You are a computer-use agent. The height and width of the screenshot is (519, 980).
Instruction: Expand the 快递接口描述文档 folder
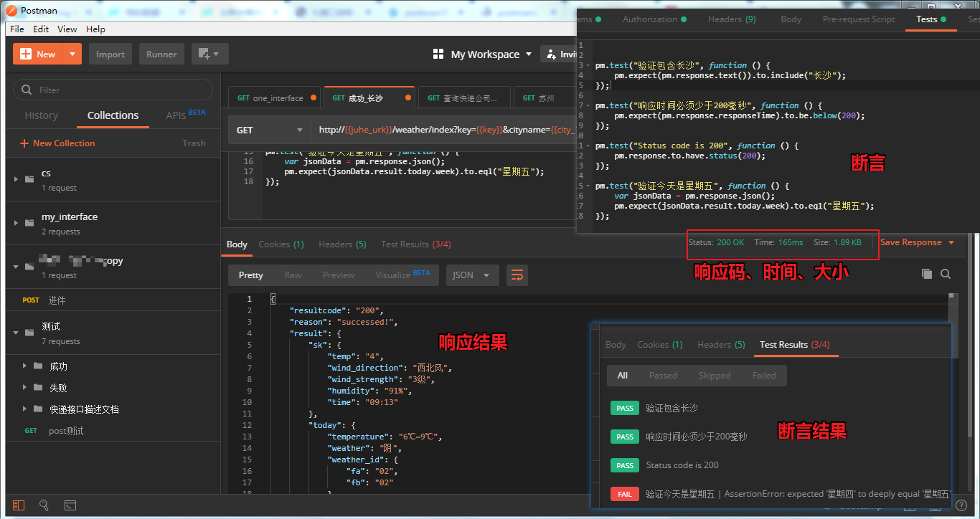(24, 409)
